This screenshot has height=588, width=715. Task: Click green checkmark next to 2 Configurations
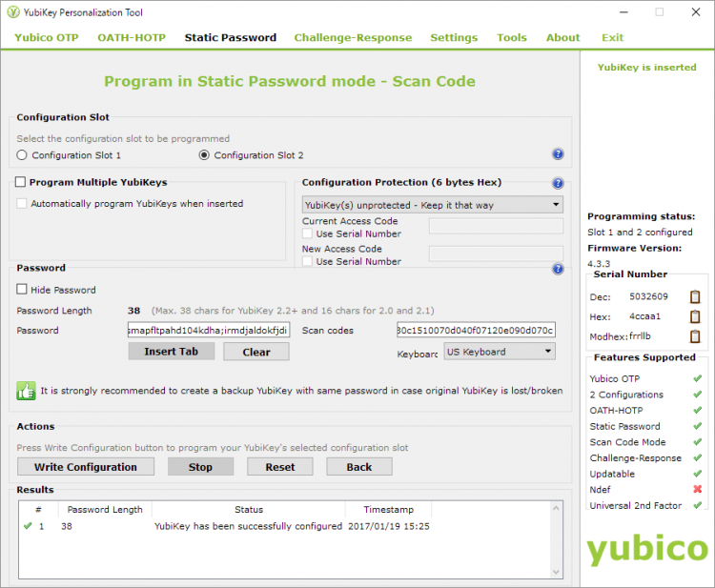pyautogui.click(x=697, y=395)
